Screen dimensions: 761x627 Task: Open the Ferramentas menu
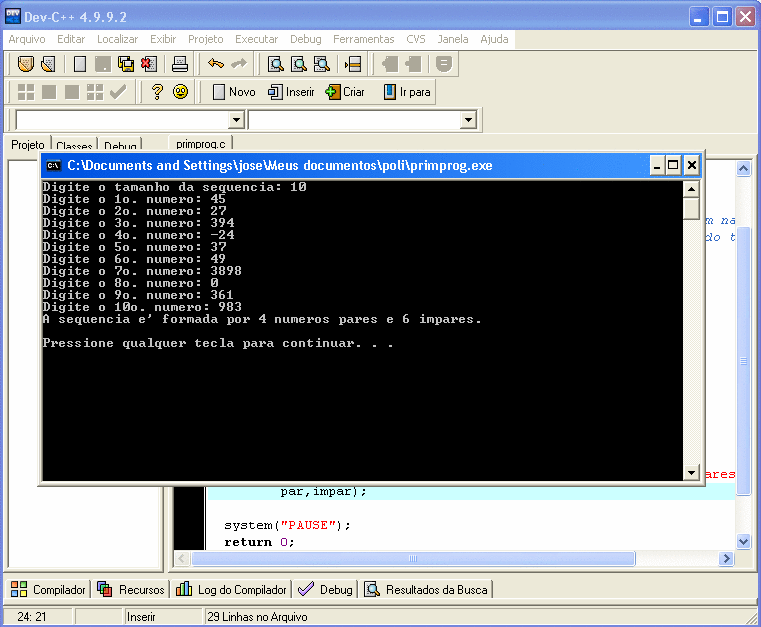[363, 39]
